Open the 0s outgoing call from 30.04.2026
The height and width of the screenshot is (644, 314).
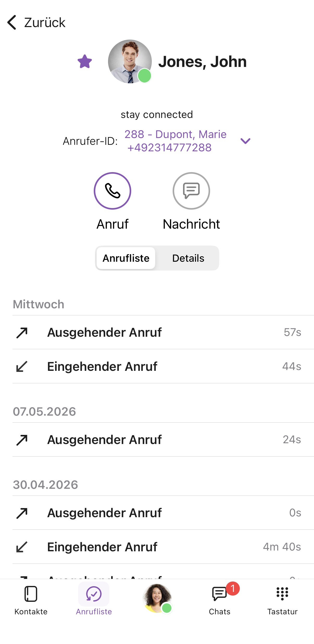(163, 513)
